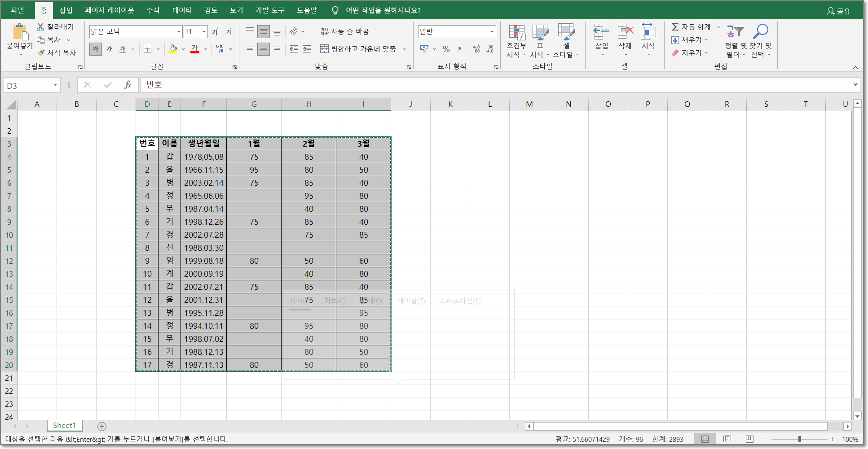Click Merge & Center (병합하고 가운데 맞춤)
The height and width of the screenshot is (449, 868).
click(358, 49)
